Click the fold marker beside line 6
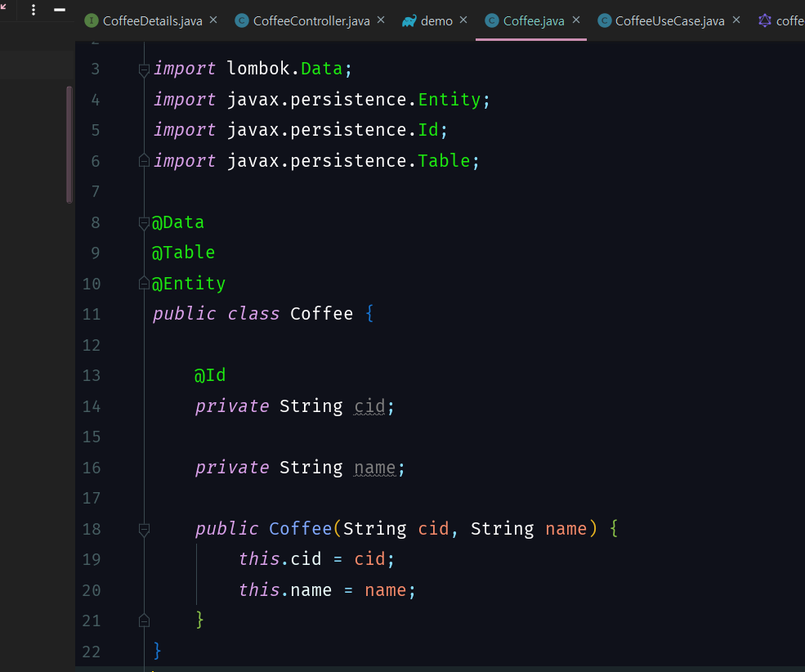Screen dimensions: 805x672 (x=144, y=160)
